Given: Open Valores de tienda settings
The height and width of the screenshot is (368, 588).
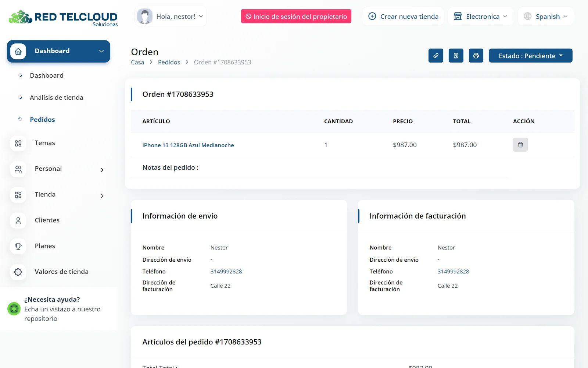Looking at the screenshot, I should 61,272.
